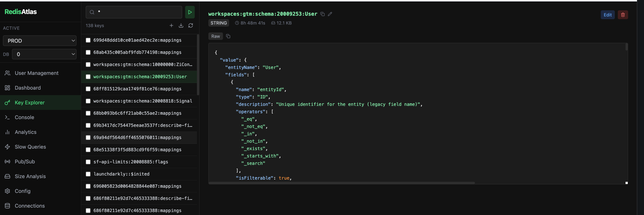Click the magnifier search icon

pos(92,12)
